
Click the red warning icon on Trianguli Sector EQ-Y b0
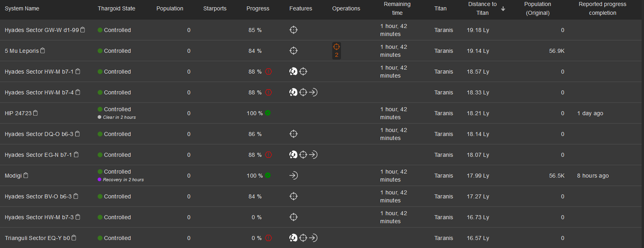[269, 238]
